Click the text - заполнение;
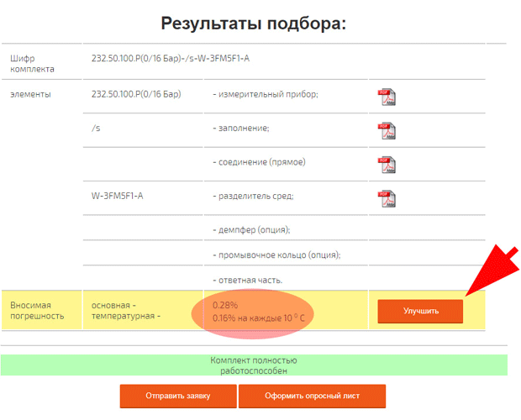The height and width of the screenshot is (420, 521). coord(241,129)
